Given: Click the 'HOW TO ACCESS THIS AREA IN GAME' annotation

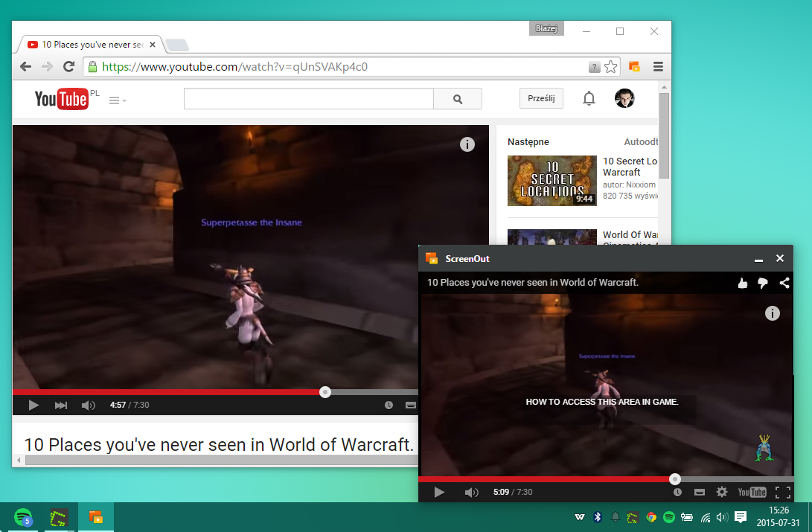Looking at the screenshot, I should (602, 402).
